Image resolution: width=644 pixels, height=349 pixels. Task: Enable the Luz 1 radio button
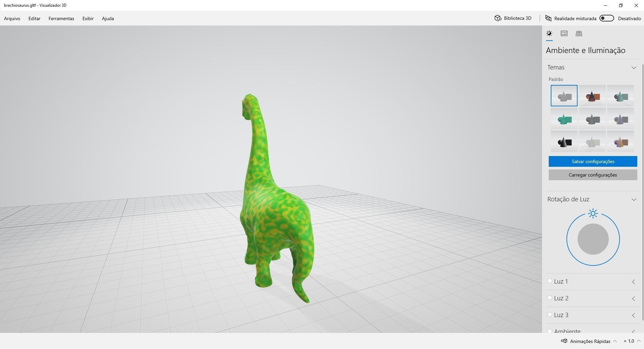coord(549,281)
